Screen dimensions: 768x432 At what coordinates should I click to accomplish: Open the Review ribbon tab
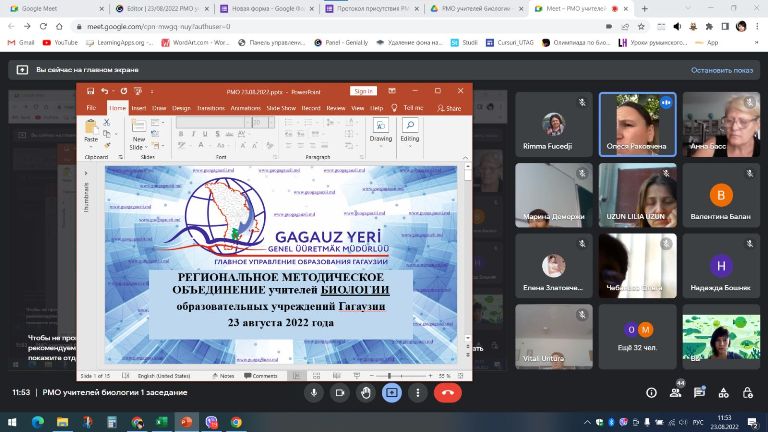pyautogui.click(x=336, y=108)
